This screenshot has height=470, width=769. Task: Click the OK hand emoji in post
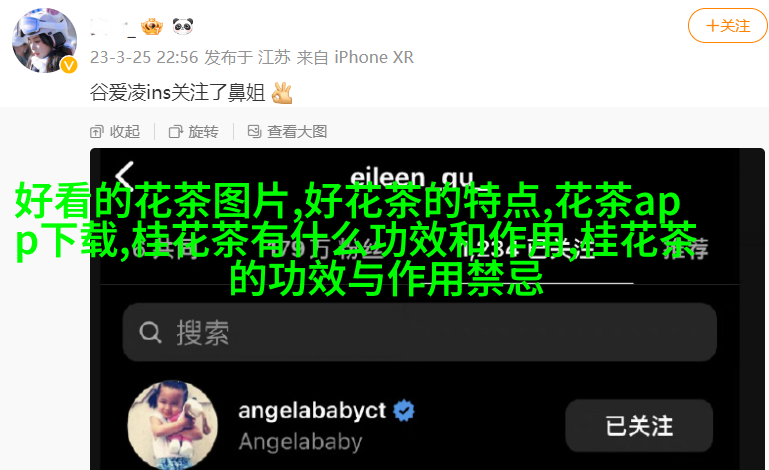coord(282,93)
